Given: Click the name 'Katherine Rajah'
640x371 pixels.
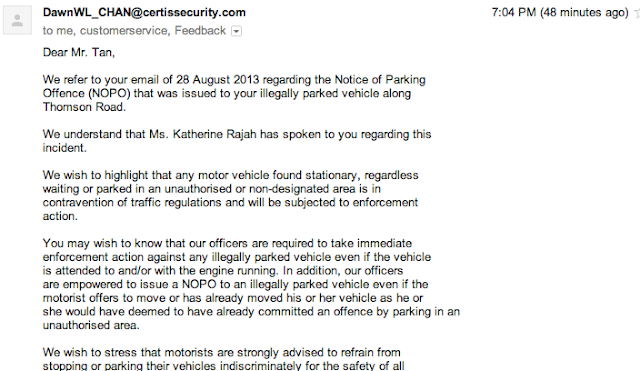Looking at the screenshot, I should pyautogui.click(x=215, y=134).
